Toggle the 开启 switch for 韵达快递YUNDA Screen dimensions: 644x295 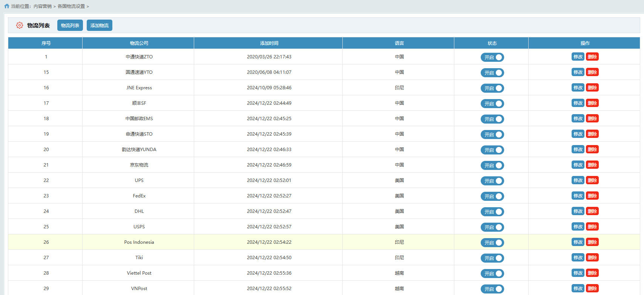click(x=492, y=150)
